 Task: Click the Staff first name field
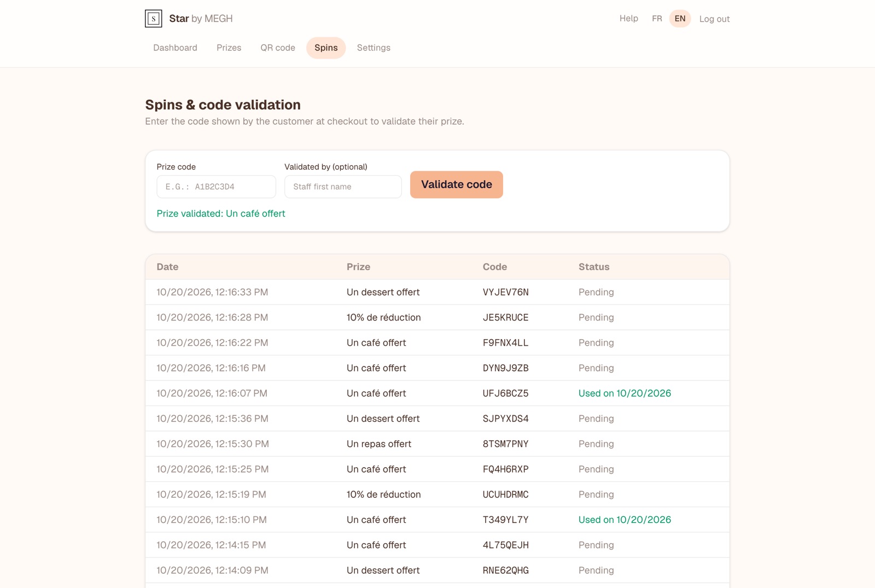pos(343,187)
